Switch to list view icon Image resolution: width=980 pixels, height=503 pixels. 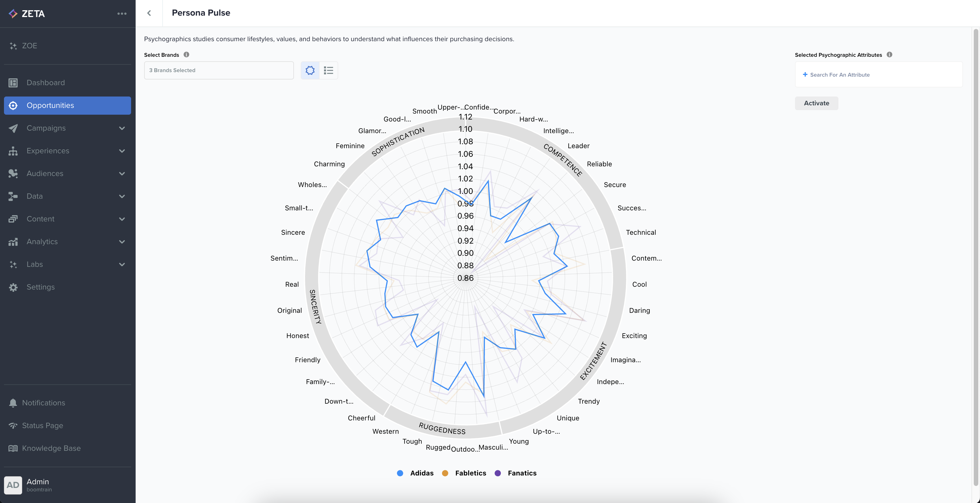pos(328,70)
